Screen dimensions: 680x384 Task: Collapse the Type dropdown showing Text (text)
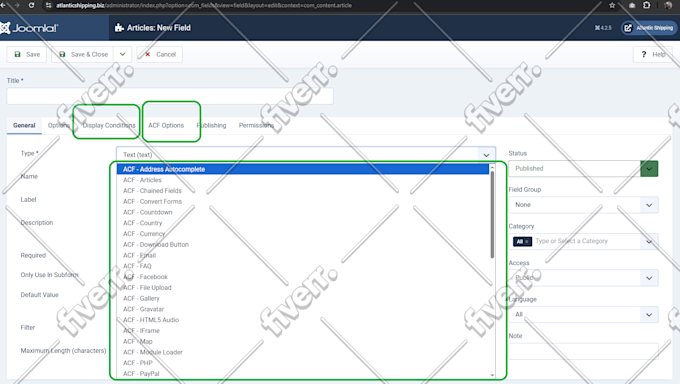(306, 154)
